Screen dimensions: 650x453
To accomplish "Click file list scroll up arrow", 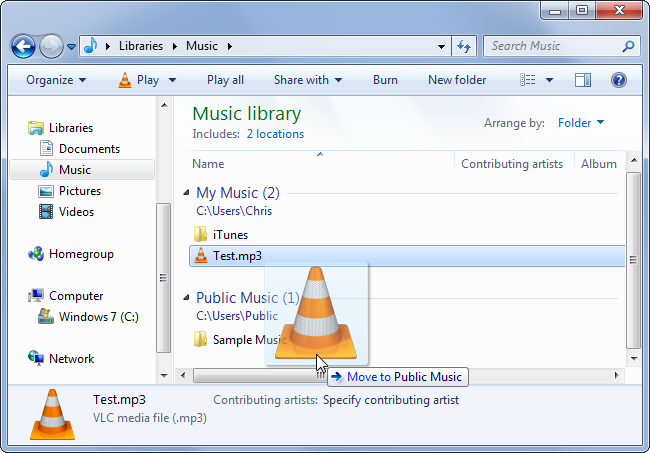I will click(633, 160).
